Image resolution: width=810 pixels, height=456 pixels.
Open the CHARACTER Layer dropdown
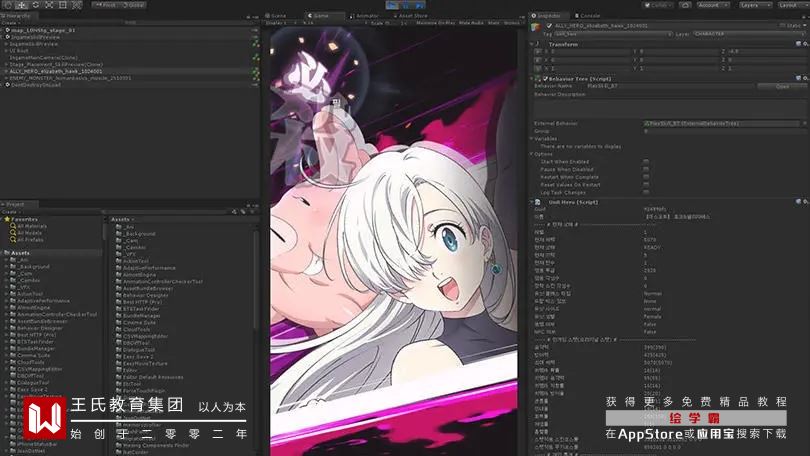click(x=748, y=34)
